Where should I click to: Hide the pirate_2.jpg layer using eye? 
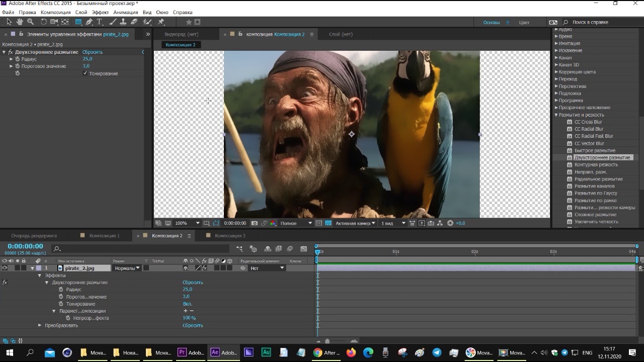(5, 268)
